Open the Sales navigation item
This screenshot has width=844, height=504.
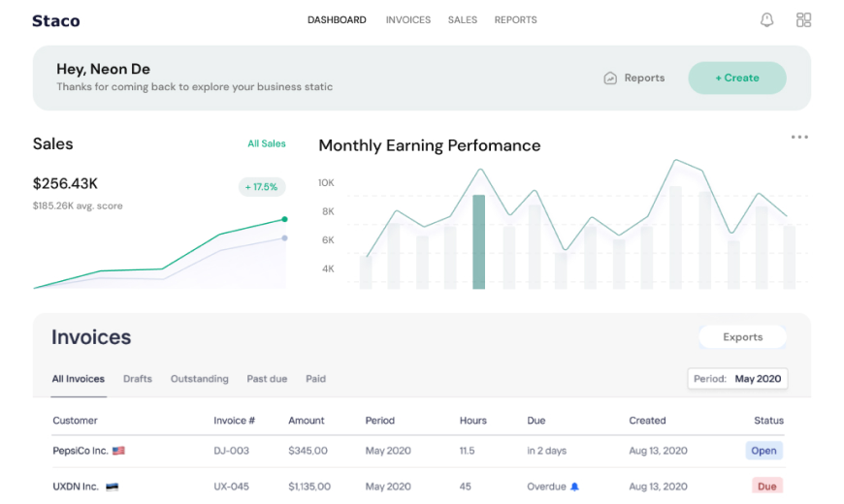tap(462, 20)
